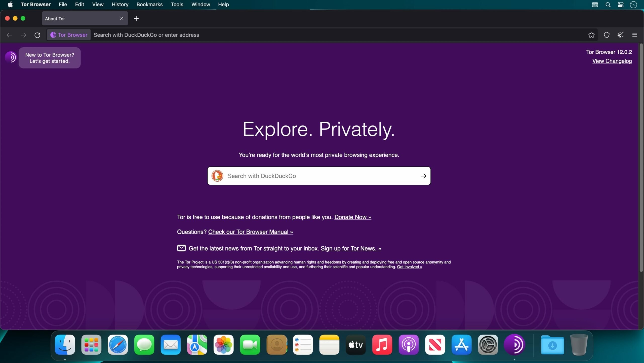
Task: Click Tor Browser icon in the dock
Action: coord(514,345)
